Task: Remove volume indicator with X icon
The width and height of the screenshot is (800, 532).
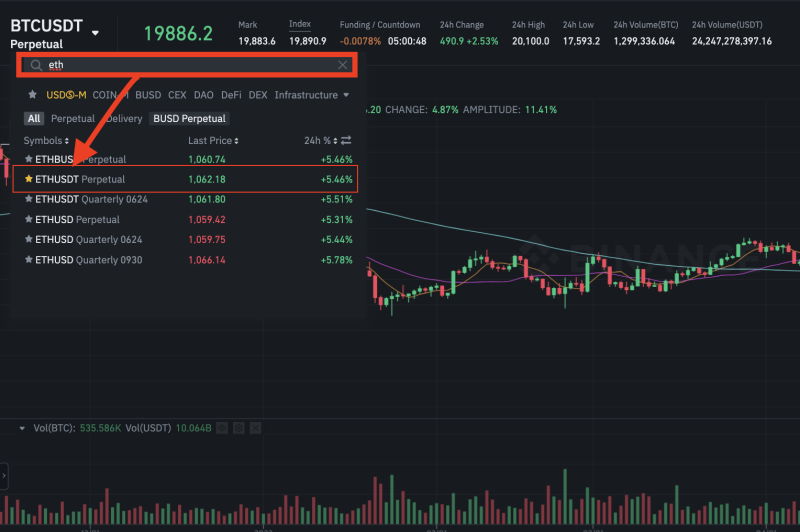Action: tap(256, 428)
